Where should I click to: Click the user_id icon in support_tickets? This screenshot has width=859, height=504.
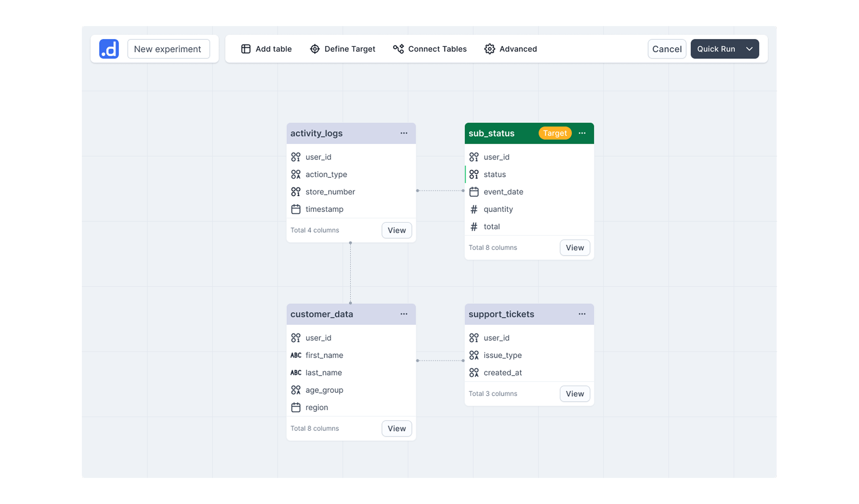(x=474, y=338)
